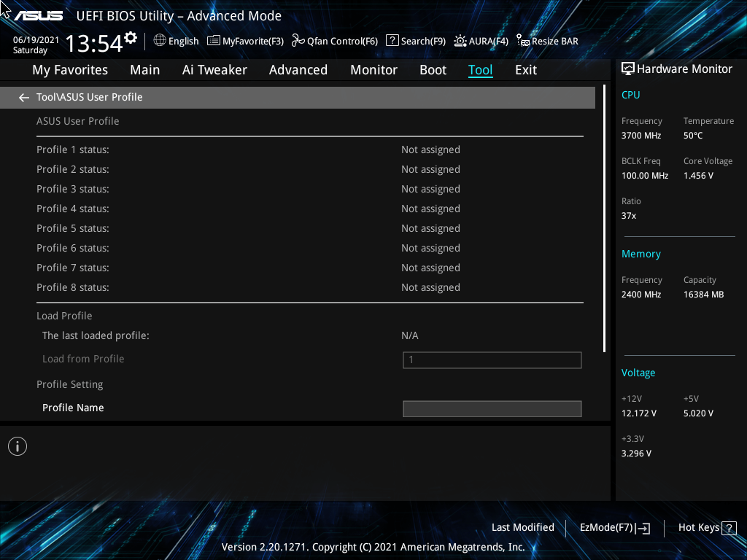Open Qfan Control settings

point(334,41)
